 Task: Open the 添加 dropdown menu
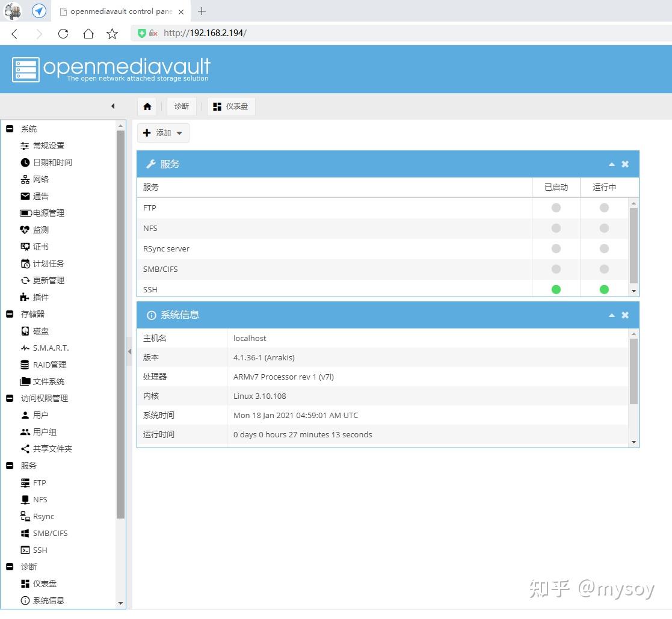point(162,132)
